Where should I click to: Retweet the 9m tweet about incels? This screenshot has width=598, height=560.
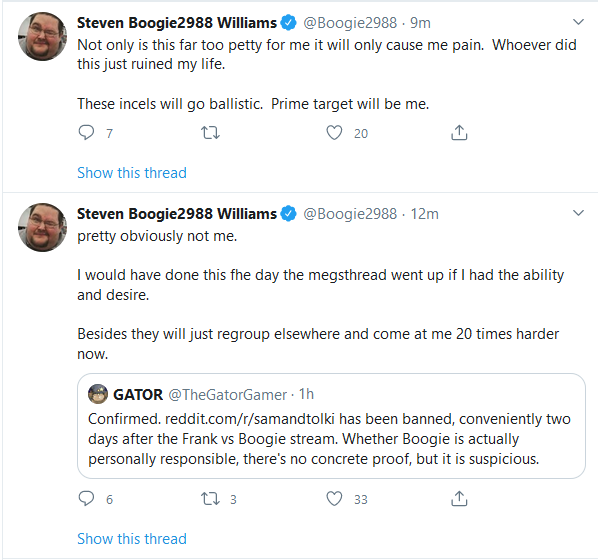(x=210, y=133)
